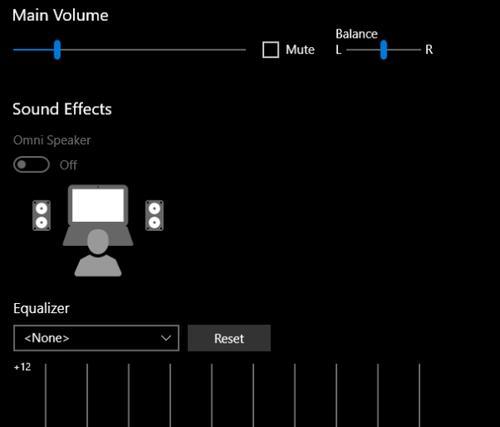Click the Balance slider thumb

[384, 50]
